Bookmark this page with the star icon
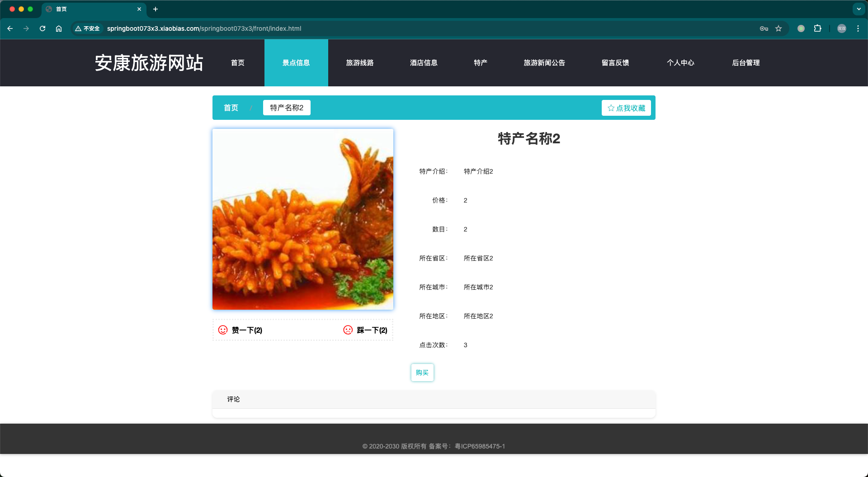868x477 pixels. point(778,28)
